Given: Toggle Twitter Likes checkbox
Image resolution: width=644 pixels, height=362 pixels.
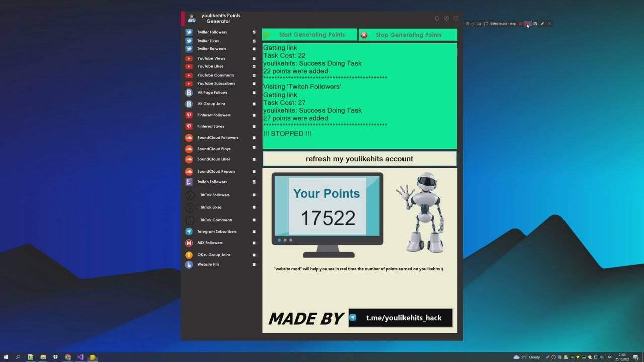Looking at the screenshot, I should pyautogui.click(x=254, y=41).
